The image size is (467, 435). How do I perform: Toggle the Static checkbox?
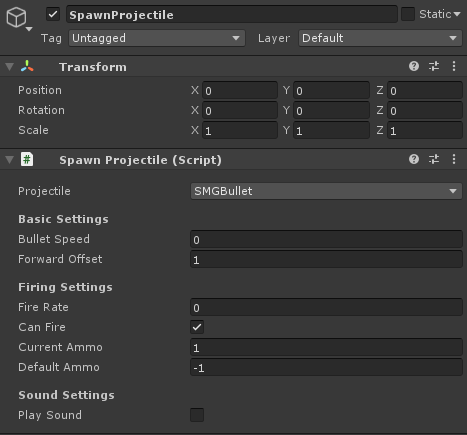coord(408,14)
